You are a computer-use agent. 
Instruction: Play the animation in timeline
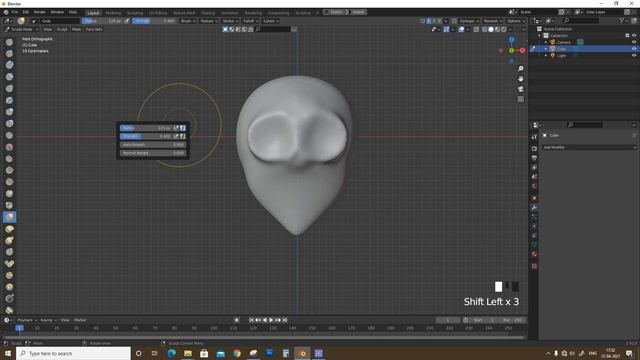(x=271, y=320)
